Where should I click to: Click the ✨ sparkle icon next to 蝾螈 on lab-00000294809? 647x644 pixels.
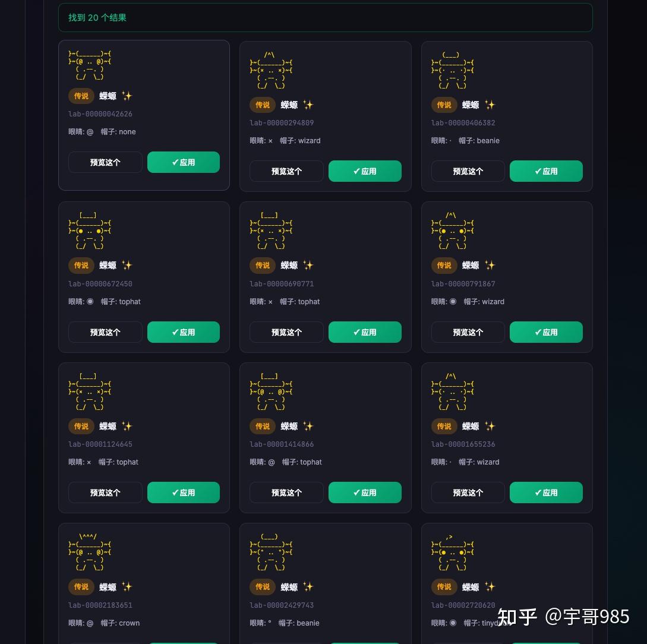(308, 105)
